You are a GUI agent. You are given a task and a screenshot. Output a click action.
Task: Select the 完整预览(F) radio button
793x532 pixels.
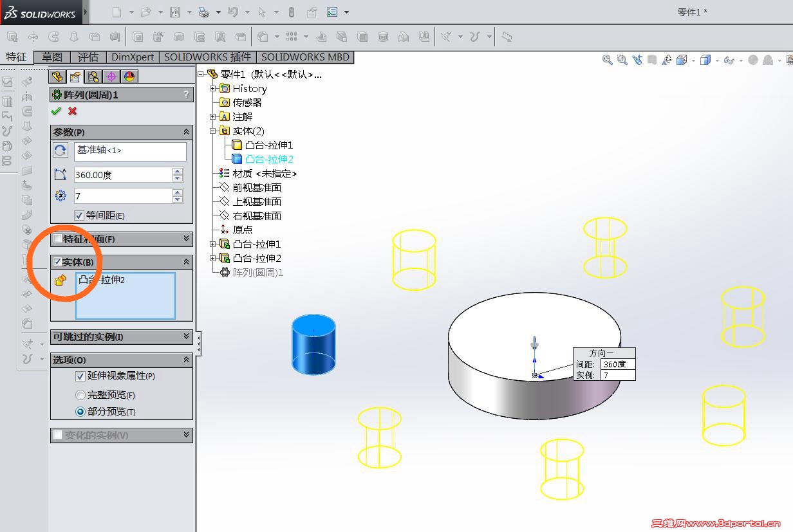80,395
